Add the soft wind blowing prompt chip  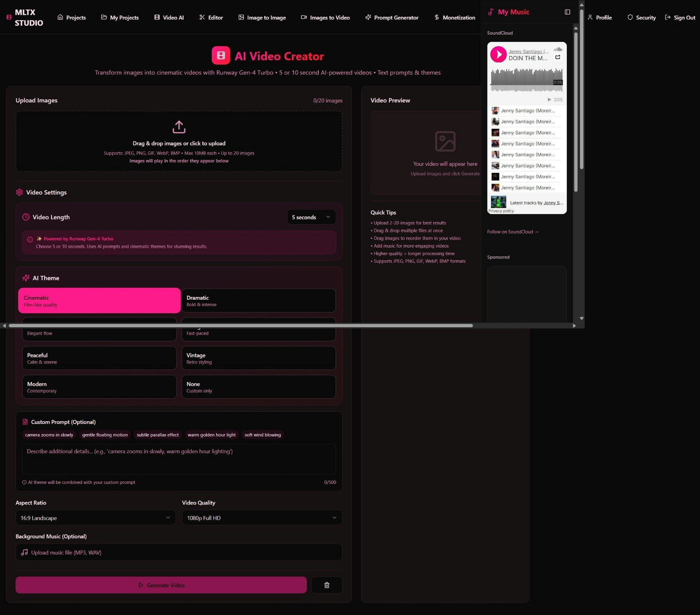coord(262,435)
